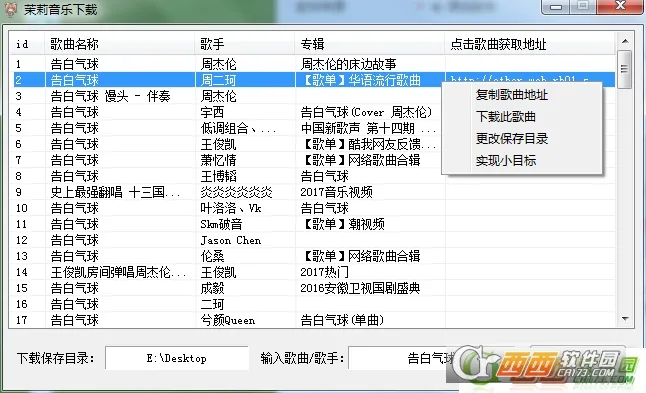Screen dimensions: 646x393
Task: Choose 实现小目标 from context menu
Action: click(x=506, y=160)
